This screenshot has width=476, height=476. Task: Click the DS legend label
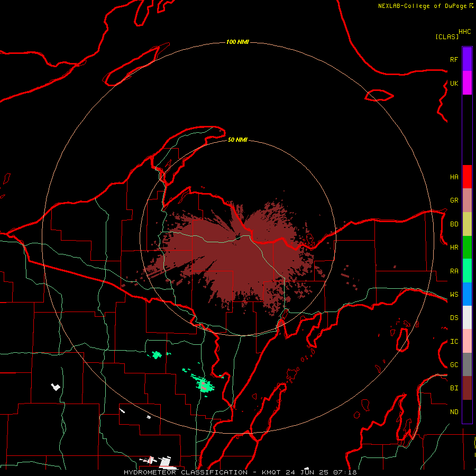[454, 318]
